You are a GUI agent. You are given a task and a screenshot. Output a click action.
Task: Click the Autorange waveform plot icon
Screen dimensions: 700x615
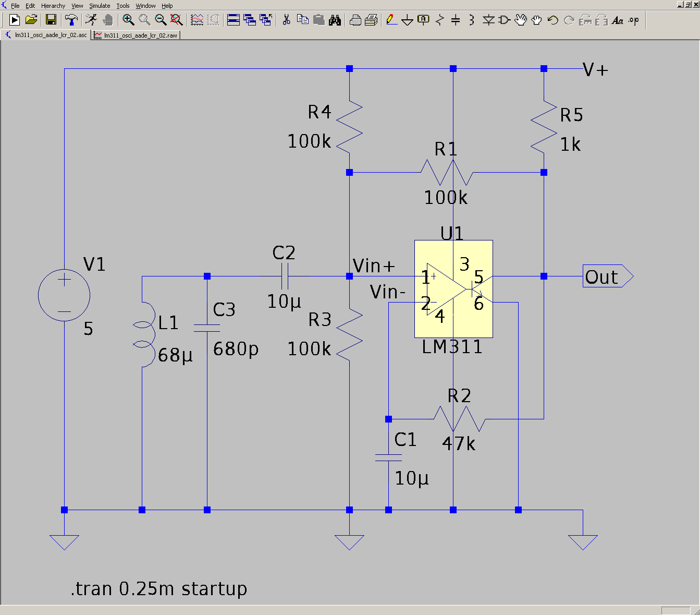197,20
